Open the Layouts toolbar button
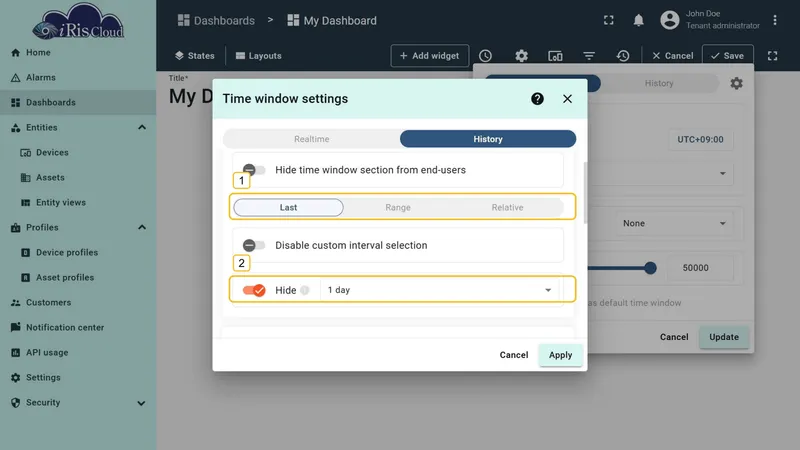800x450 pixels. [259, 56]
